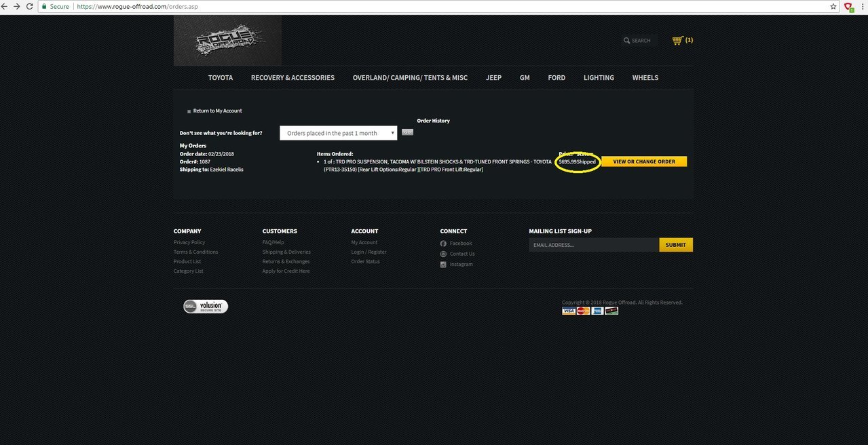Open the shopping cart icon
This screenshot has width=868, height=445.
coord(677,41)
